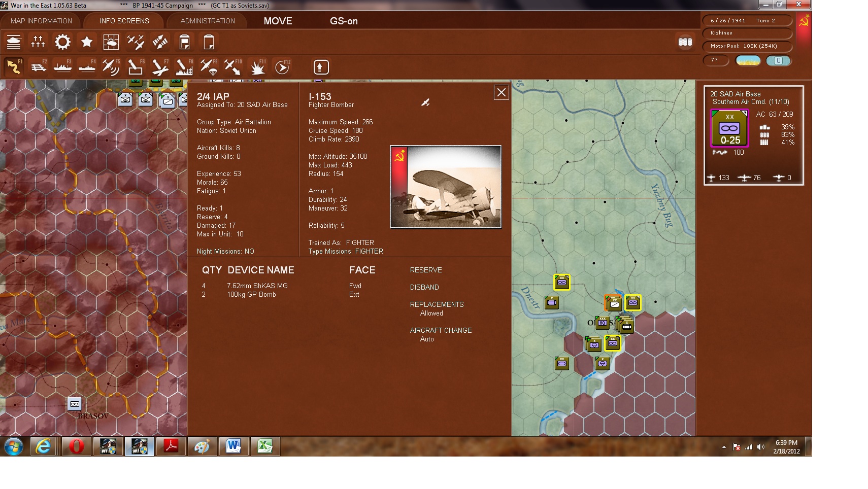Click the I-153 biplane photo
Viewport: 868px width, 489px height.
(446, 187)
